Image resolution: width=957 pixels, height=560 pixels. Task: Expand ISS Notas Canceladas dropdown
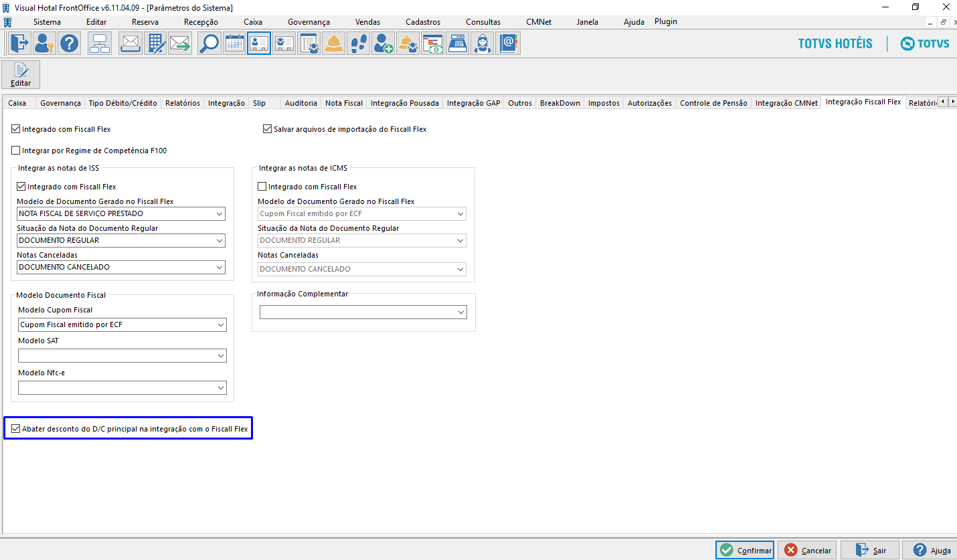(121, 268)
